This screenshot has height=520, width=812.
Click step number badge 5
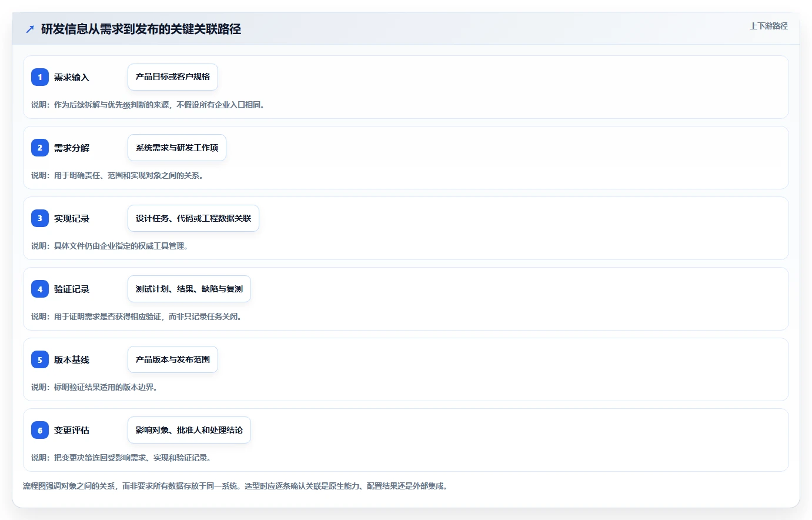click(40, 359)
